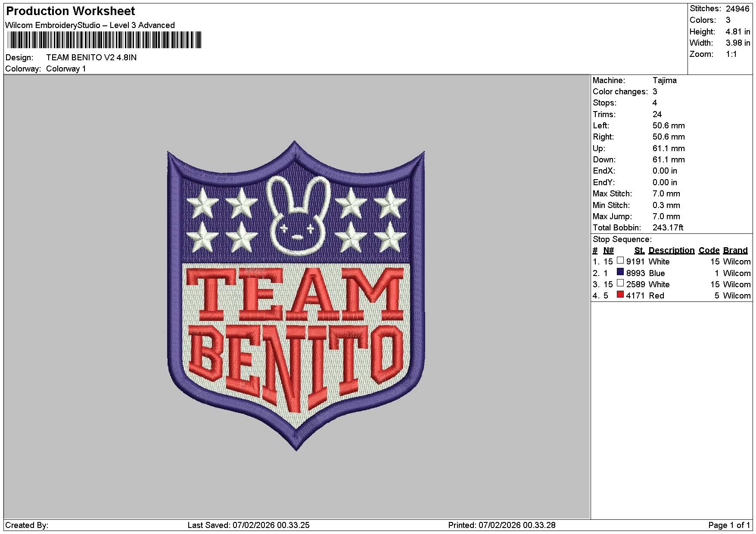
Task: Click the barcode under the software name
Action: pyautogui.click(x=104, y=40)
